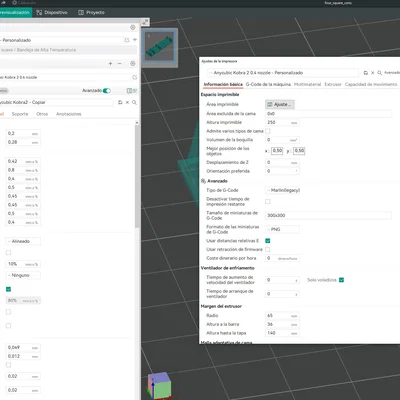Image resolution: width=400 pixels, height=400 pixels.
Task: Click the plus icon to add filament
Action: click(110, 63)
